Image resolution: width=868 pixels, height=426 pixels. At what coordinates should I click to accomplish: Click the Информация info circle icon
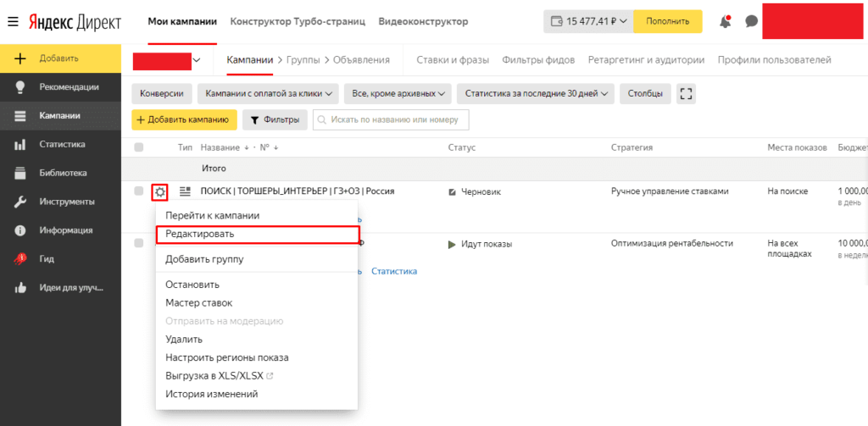point(20,230)
